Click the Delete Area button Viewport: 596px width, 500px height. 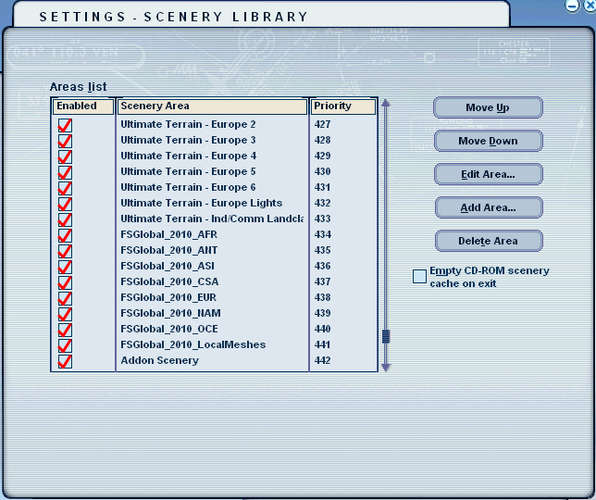(488, 241)
